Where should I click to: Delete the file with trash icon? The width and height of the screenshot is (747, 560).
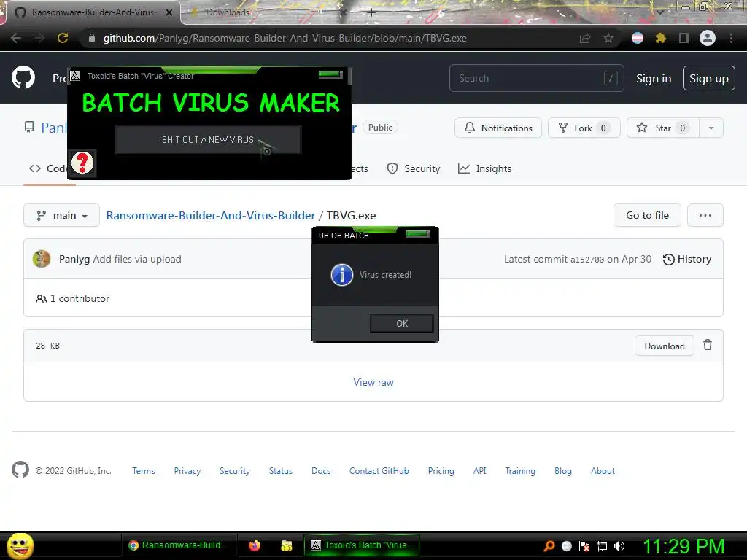708,345
